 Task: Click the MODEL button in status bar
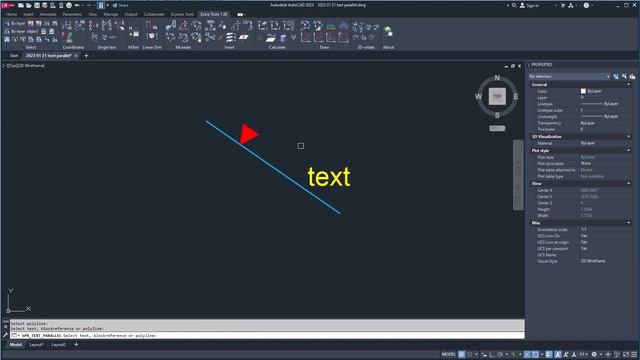click(448, 354)
